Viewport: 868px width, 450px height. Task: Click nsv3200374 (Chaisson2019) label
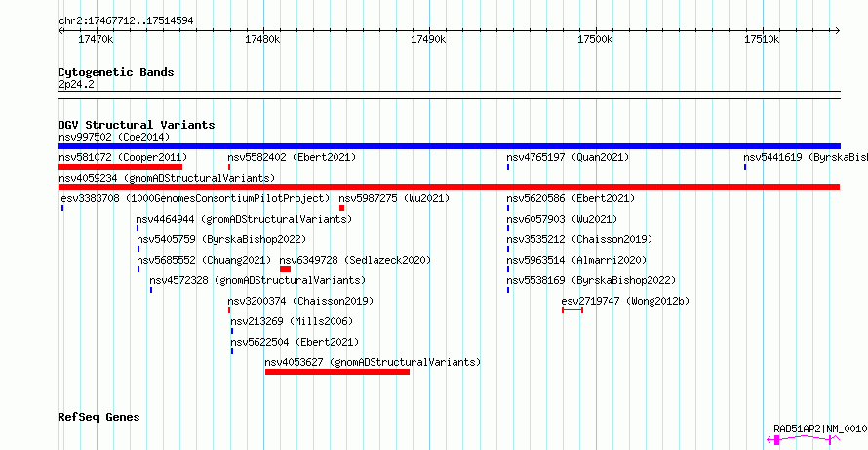[300, 301]
